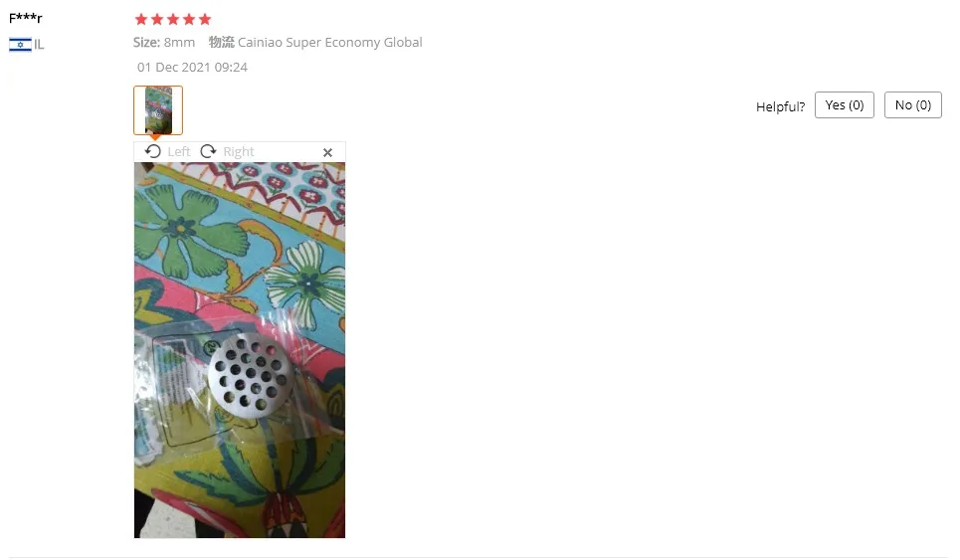Click the first red rating star

click(x=141, y=19)
